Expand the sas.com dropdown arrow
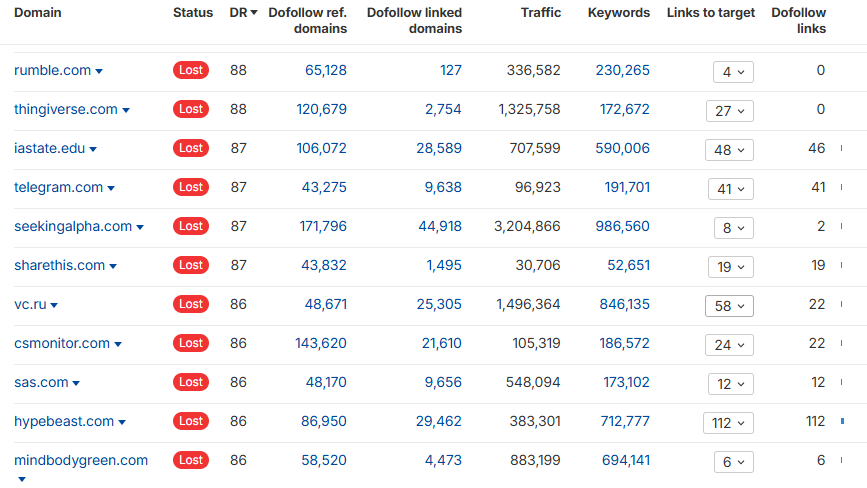The width and height of the screenshot is (867, 488). (x=76, y=384)
